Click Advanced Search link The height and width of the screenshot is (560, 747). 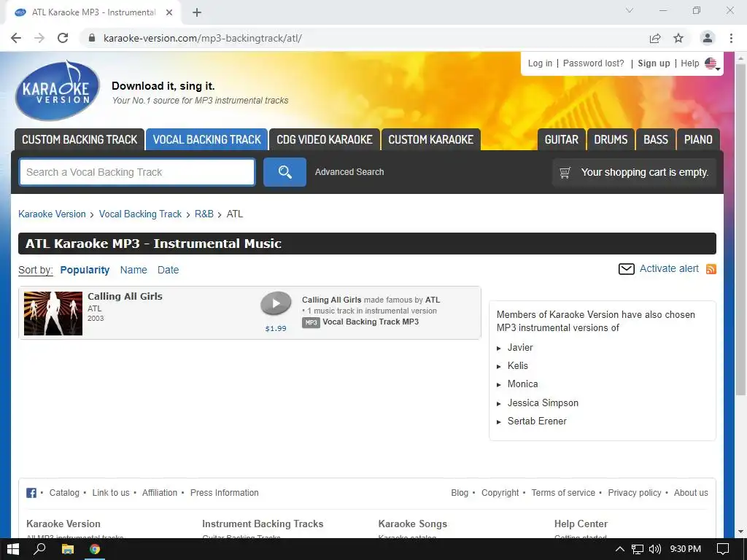[x=349, y=172]
